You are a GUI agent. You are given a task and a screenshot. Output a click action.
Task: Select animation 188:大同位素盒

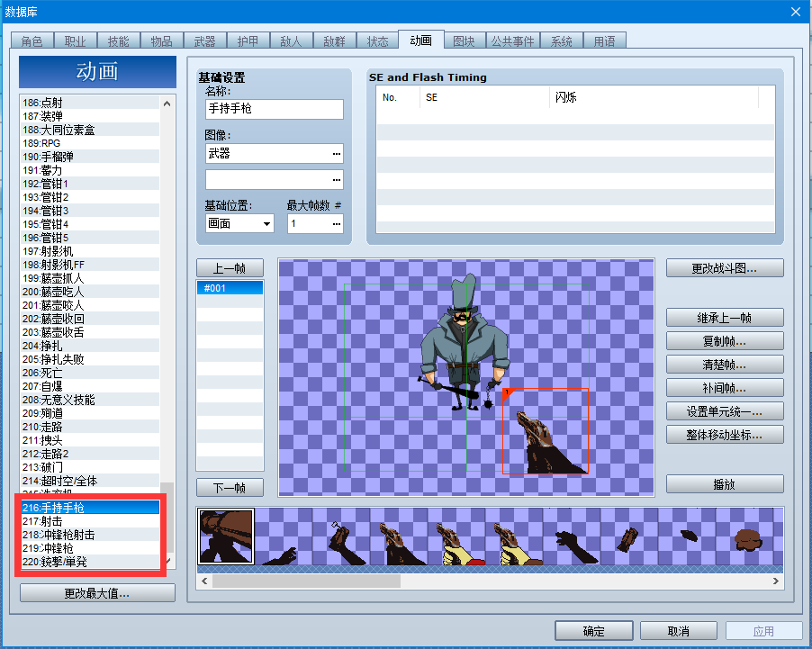pyautogui.click(x=90, y=130)
